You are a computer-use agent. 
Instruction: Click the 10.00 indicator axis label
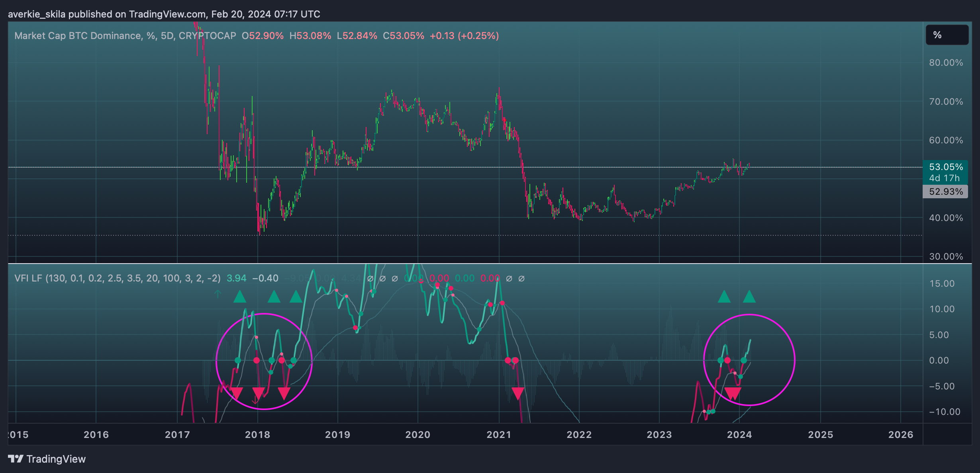[942, 309]
